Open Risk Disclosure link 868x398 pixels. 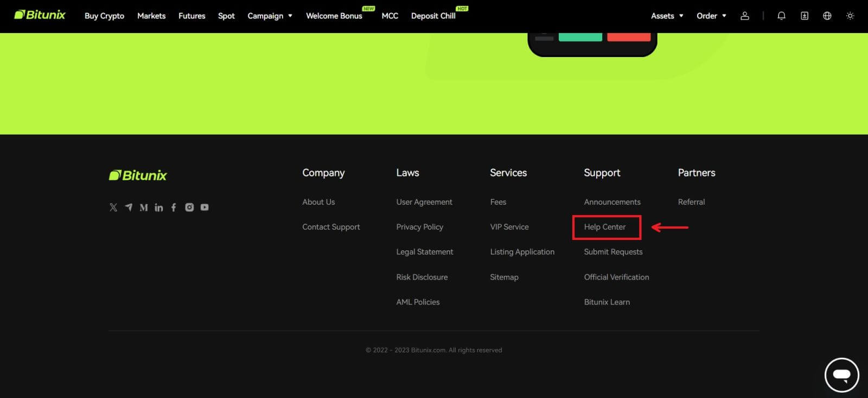[422, 277]
